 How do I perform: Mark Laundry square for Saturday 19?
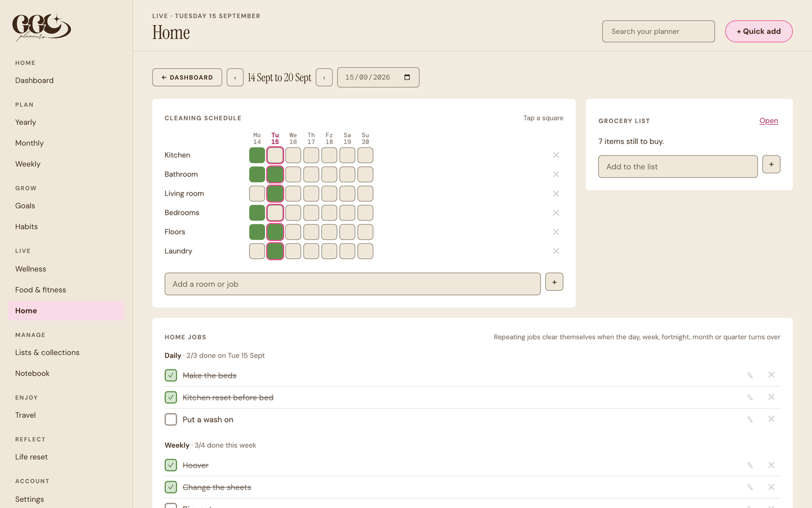pyautogui.click(x=347, y=251)
